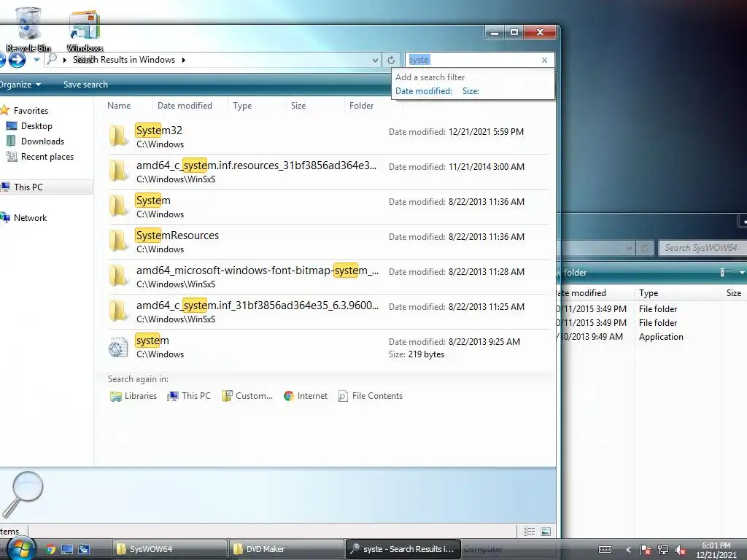Select the amd64_microsoft-windows-font-bitmap-system folder result

click(x=328, y=276)
